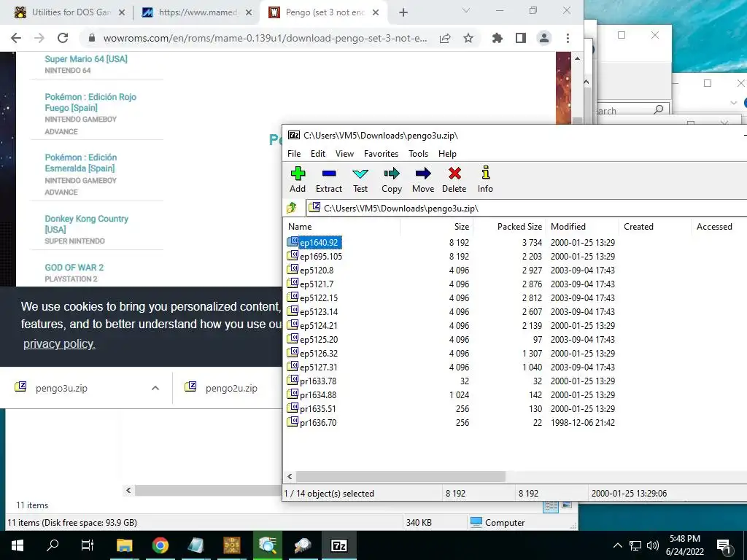Toggle the Chrome side panel
The height and width of the screenshot is (560, 747).
click(521, 38)
